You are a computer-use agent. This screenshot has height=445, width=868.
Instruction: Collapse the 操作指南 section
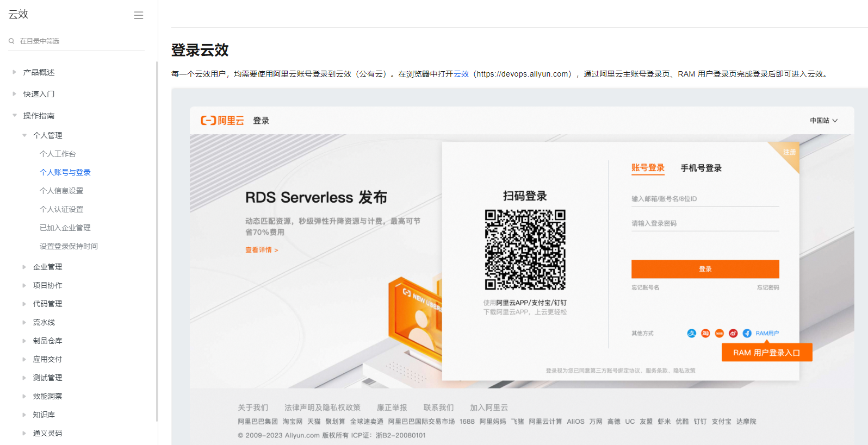[15, 115]
